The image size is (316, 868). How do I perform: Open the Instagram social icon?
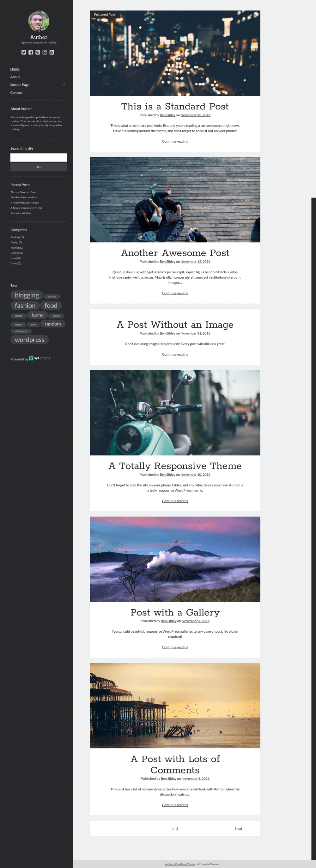[45, 52]
